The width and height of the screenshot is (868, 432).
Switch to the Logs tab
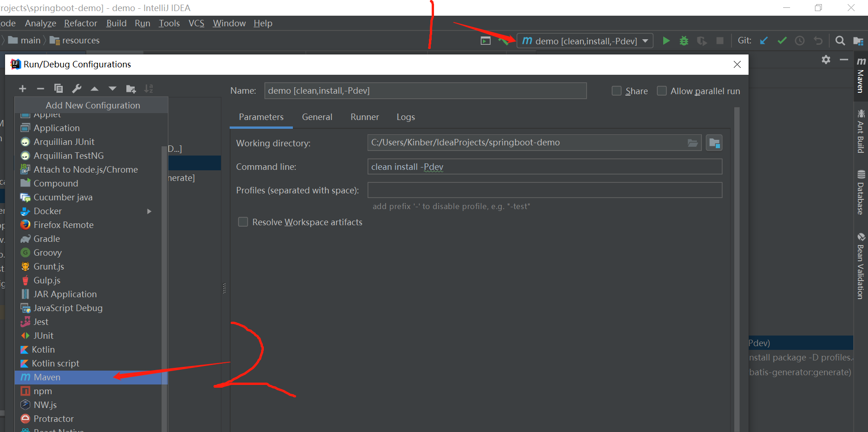click(x=405, y=117)
